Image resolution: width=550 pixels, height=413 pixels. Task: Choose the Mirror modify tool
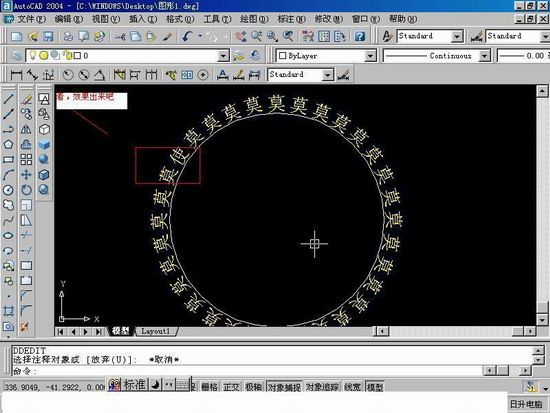coord(26,129)
